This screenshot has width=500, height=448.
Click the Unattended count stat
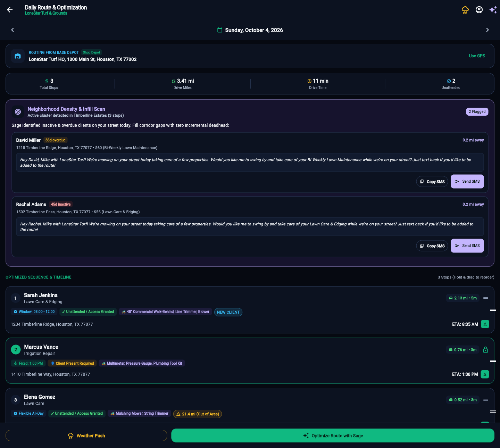click(451, 84)
